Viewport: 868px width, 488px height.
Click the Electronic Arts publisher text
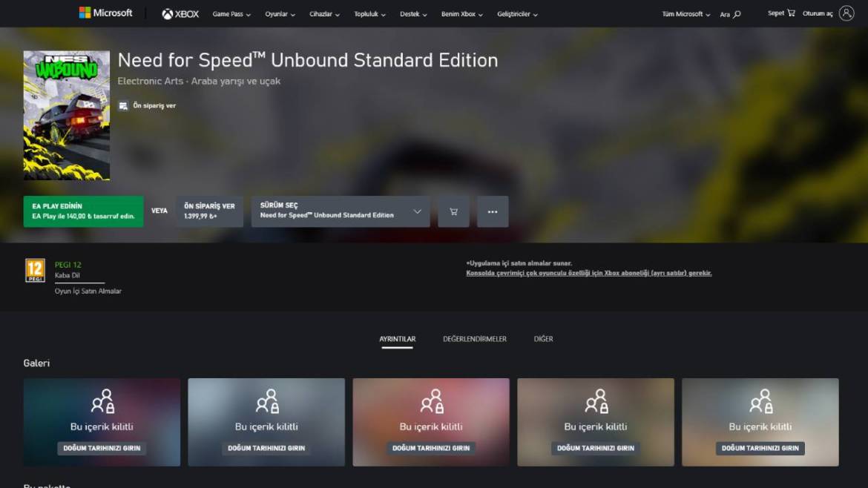(150, 82)
